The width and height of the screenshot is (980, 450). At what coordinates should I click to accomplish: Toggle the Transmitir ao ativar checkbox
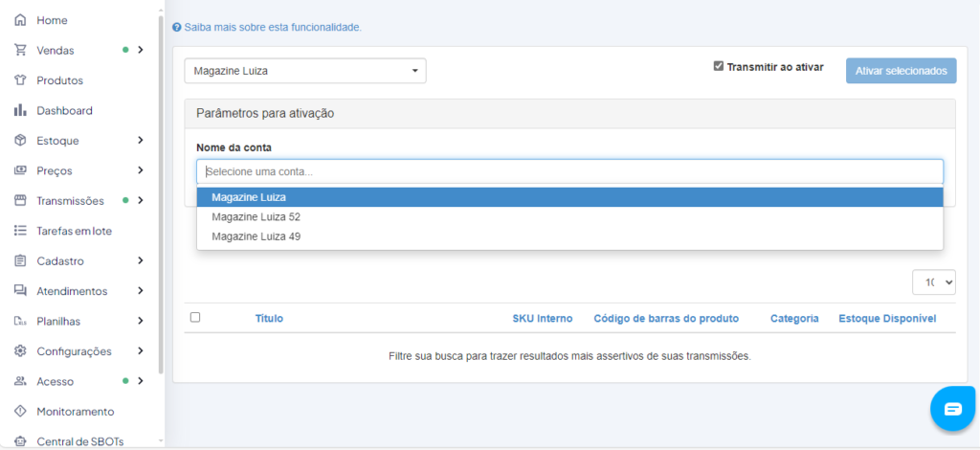click(x=719, y=66)
